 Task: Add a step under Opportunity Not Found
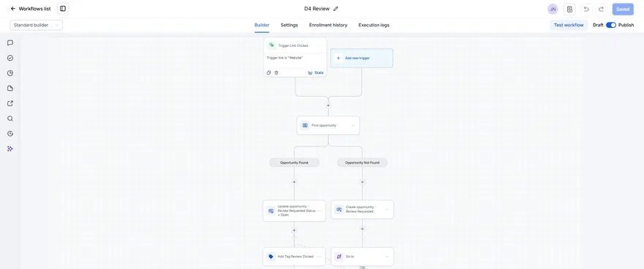(x=362, y=182)
